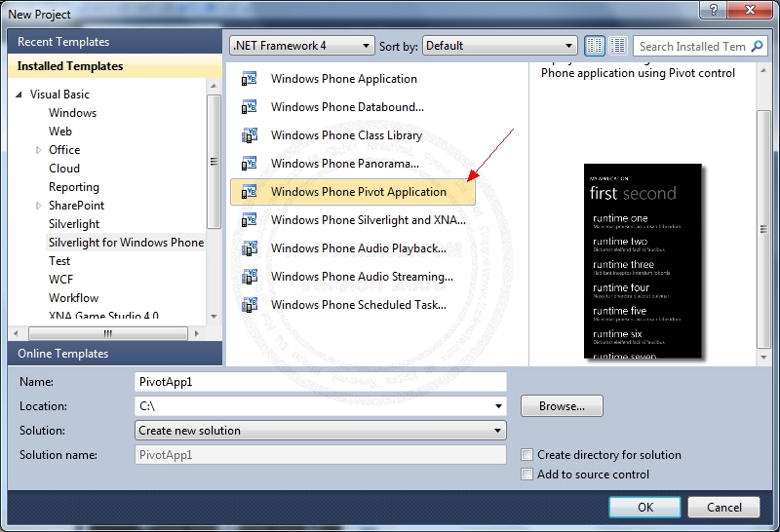
Task: Click the Windows Phone Class Library icon
Action: pyautogui.click(x=249, y=135)
